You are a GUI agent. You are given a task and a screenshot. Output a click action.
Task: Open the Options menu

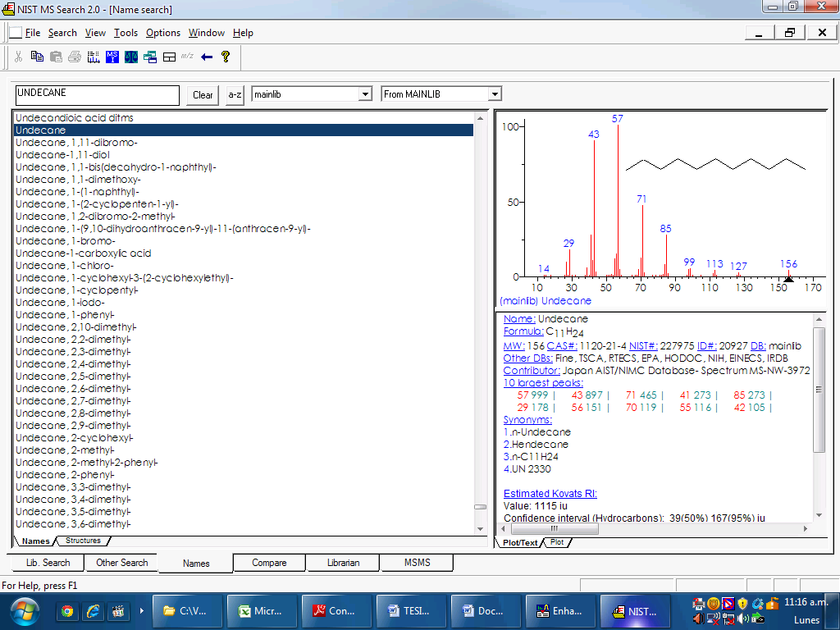pyautogui.click(x=163, y=33)
